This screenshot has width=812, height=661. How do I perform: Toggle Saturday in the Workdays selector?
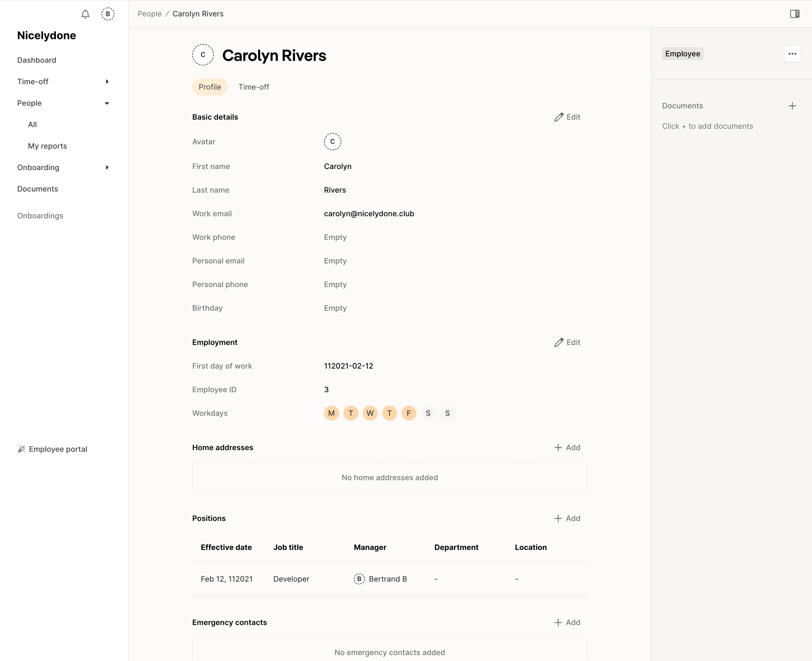click(428, 413)
